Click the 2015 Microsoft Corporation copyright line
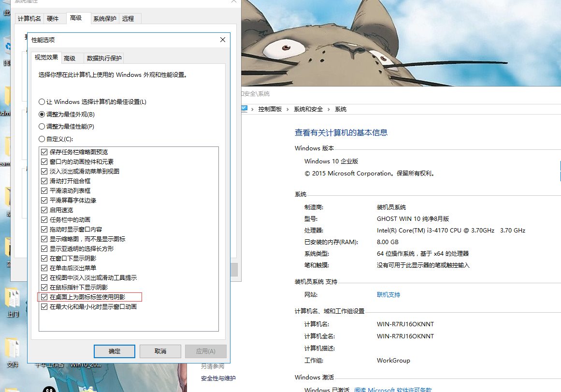The width and height of the screenshot is (561, 392). click(370, 174)
